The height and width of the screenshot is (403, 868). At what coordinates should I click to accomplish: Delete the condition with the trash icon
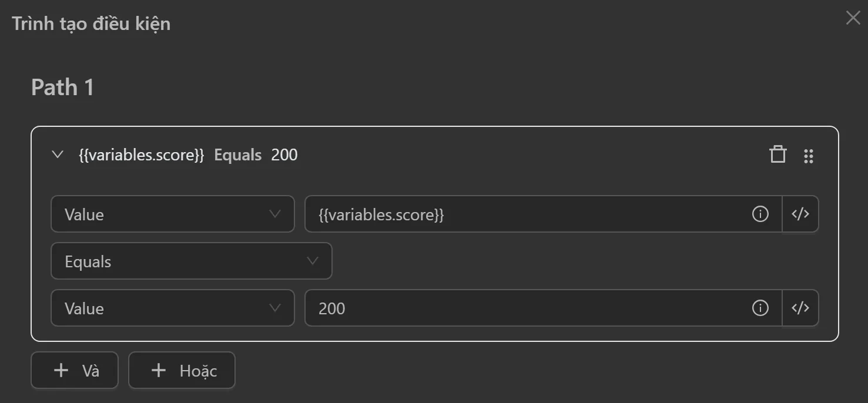(x=777, y=155)
